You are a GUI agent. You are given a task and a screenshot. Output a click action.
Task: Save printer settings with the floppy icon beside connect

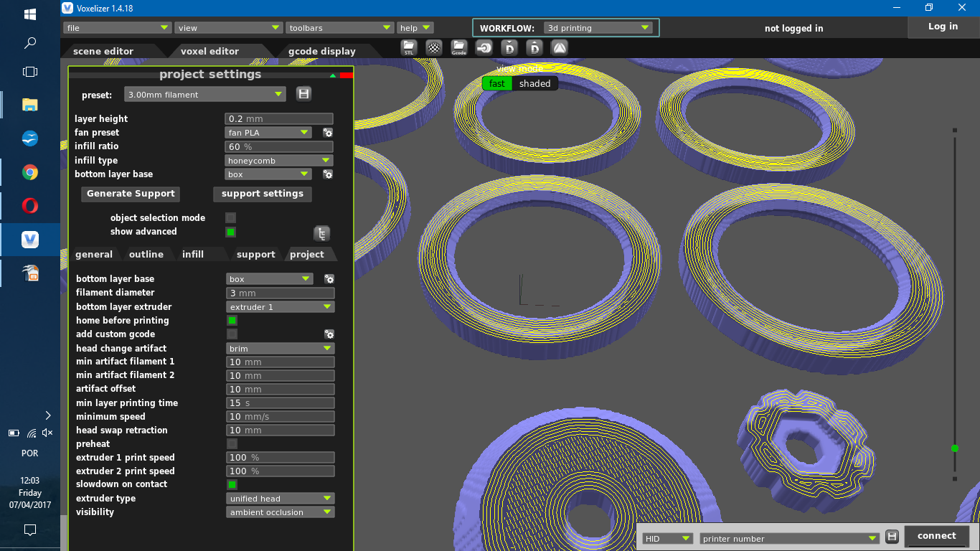[892, 537]
